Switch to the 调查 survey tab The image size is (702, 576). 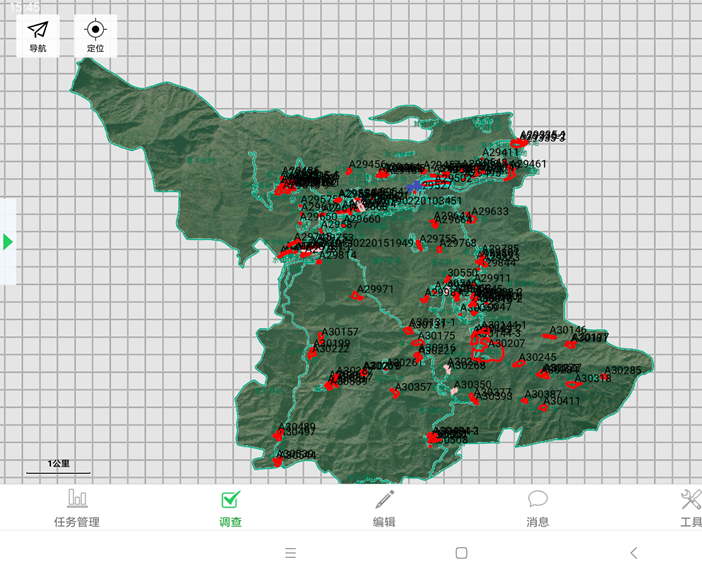[x=230, y=507]
